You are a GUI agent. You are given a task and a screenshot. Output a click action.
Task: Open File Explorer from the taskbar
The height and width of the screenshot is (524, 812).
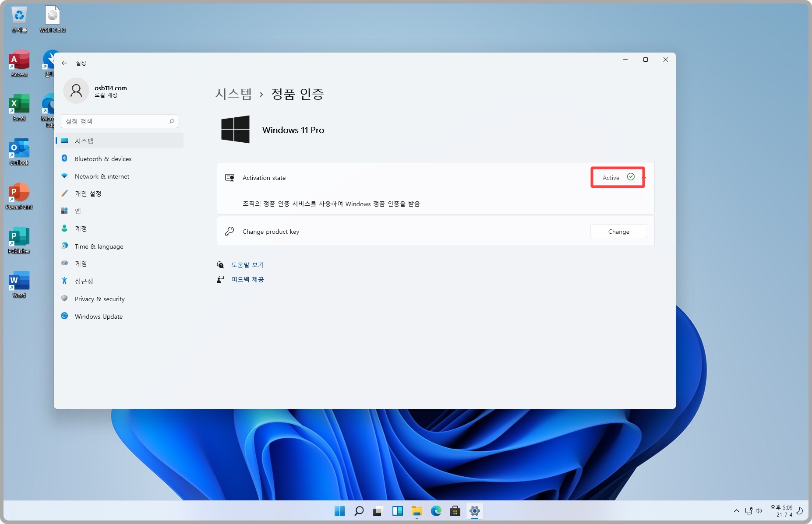[x=417, y=511]
